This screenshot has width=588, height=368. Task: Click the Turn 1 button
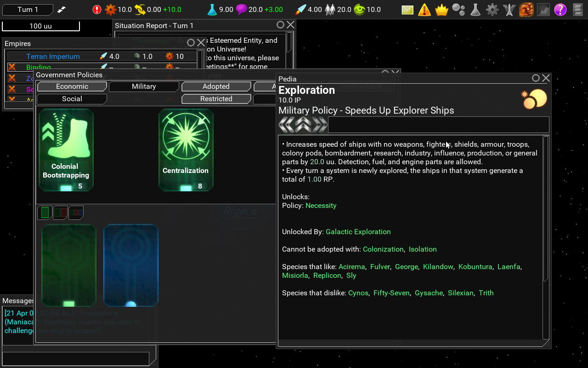click(x=28, y=9)
